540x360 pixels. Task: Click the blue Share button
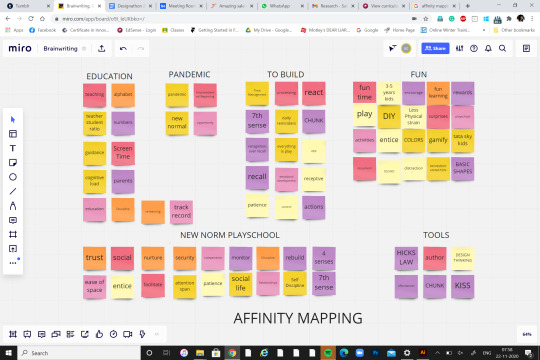(x=435, y=49)
